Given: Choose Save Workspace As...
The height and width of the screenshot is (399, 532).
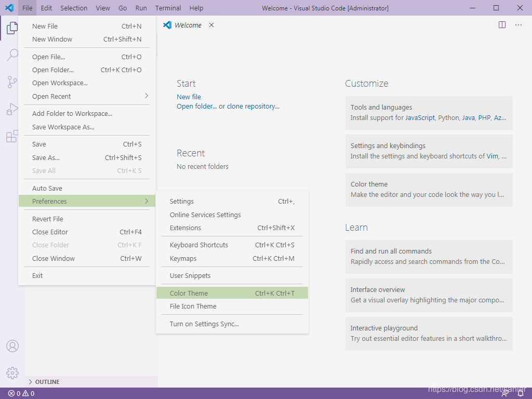Looking at the screenshot, I should 87,127.
